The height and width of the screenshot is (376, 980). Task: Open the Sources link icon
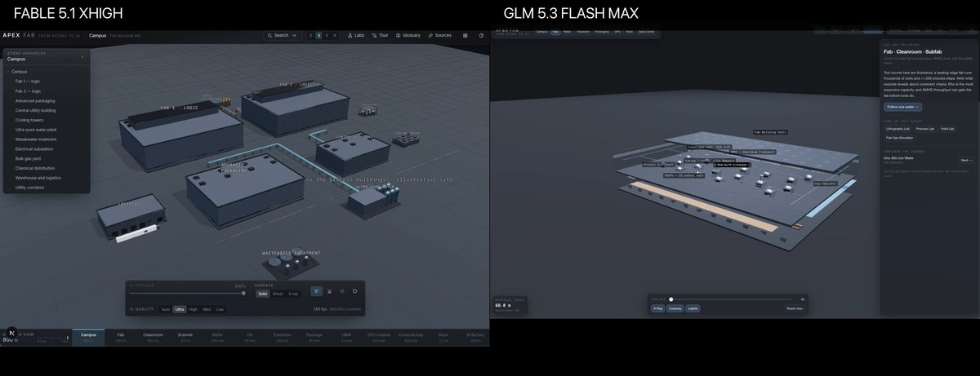coord(430,35)
